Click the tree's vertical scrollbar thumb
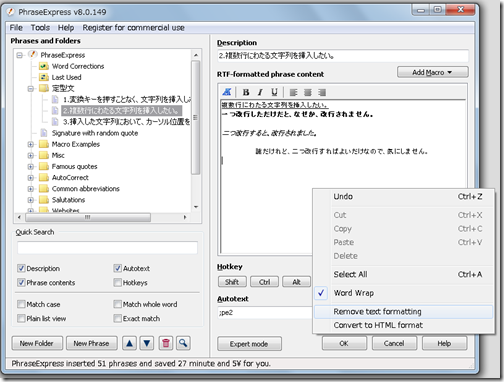The width and height of the screenshot is (504, 382). pyautogui.click(x=196, y=117)
